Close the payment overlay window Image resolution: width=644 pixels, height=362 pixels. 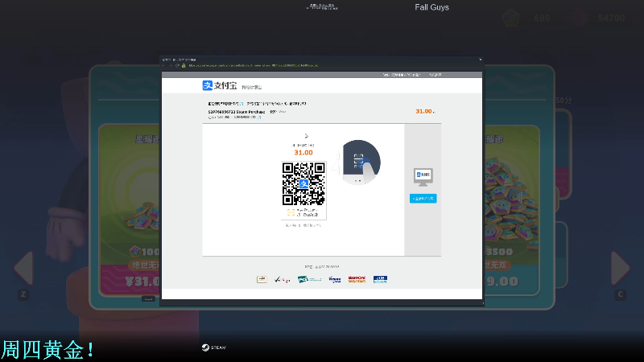[x=480, y=60]
